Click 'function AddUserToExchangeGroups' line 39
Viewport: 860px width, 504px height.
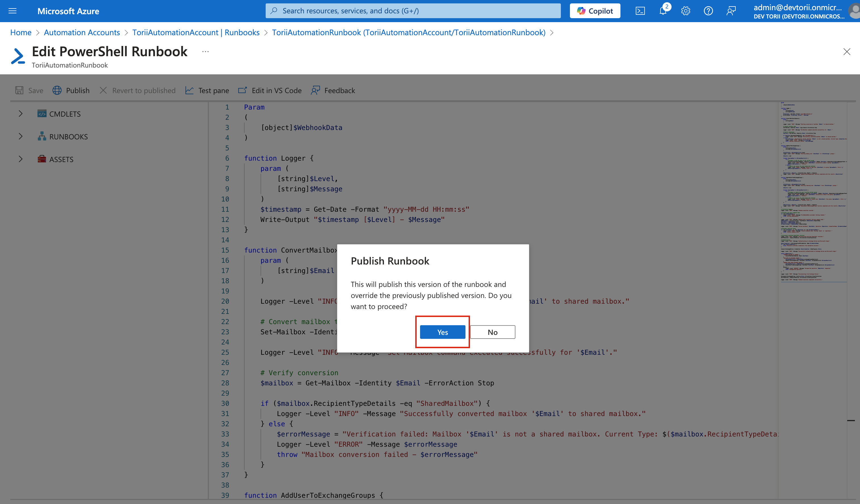pyautogui.click(x=314, y=495)
